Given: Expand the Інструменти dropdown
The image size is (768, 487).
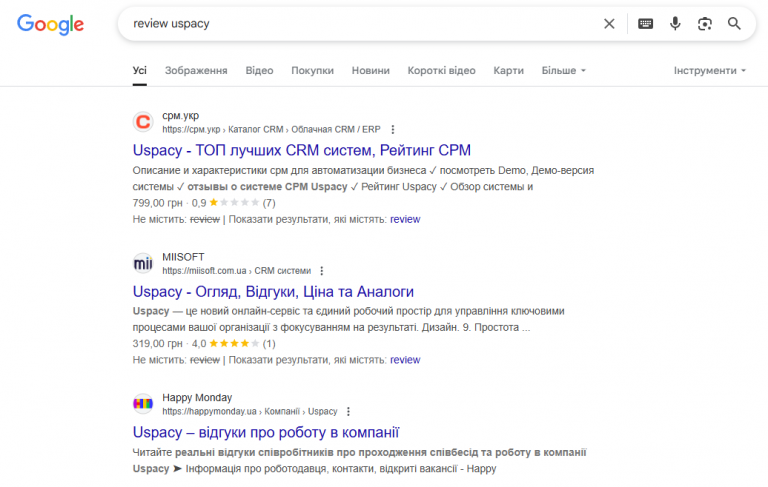Looking at the screenshot, I should pos(710,71).
